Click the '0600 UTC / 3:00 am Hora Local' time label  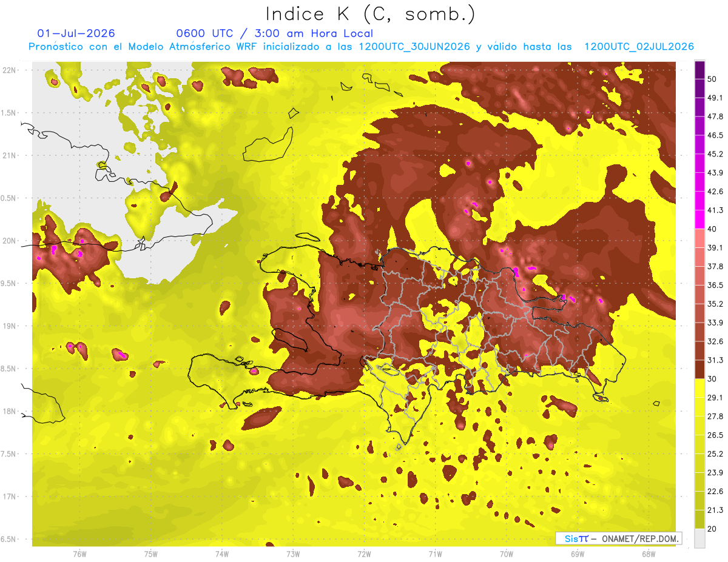274,33
